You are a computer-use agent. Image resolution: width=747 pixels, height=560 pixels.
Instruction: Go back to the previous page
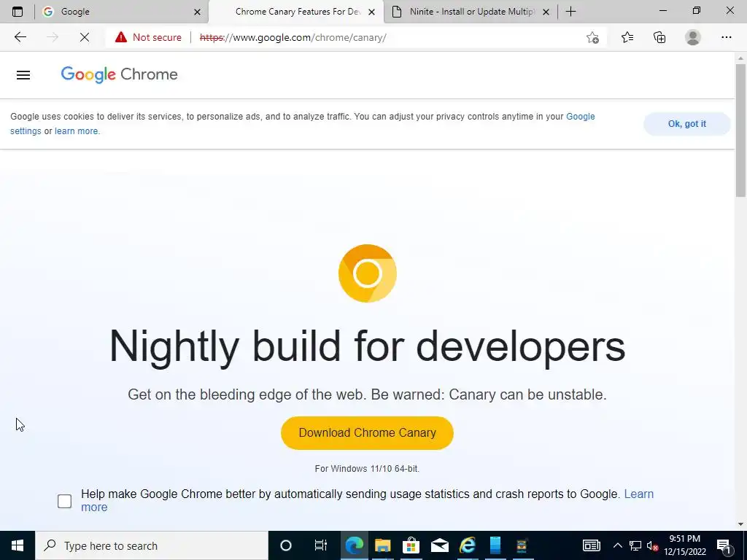click(x=20, y=37)
